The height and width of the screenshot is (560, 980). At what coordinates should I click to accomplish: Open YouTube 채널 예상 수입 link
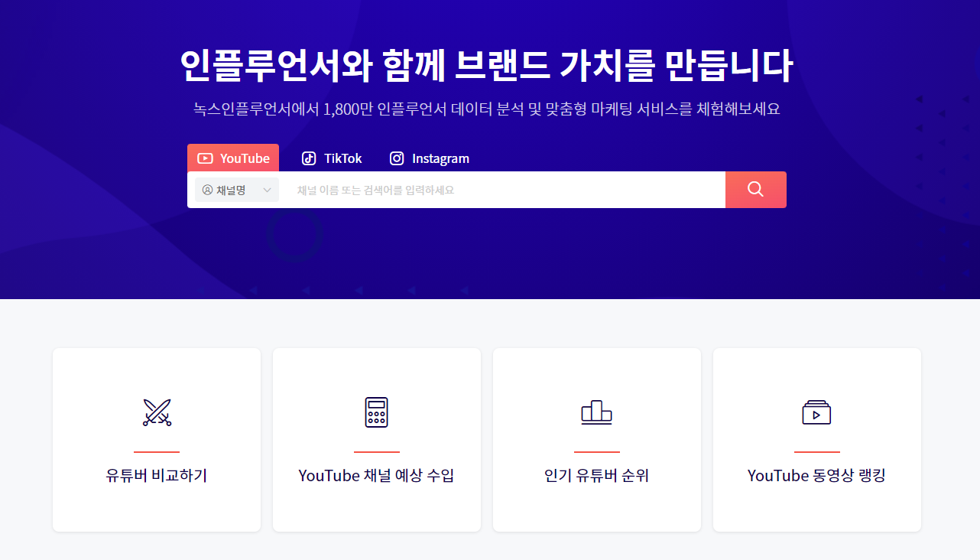377,476
